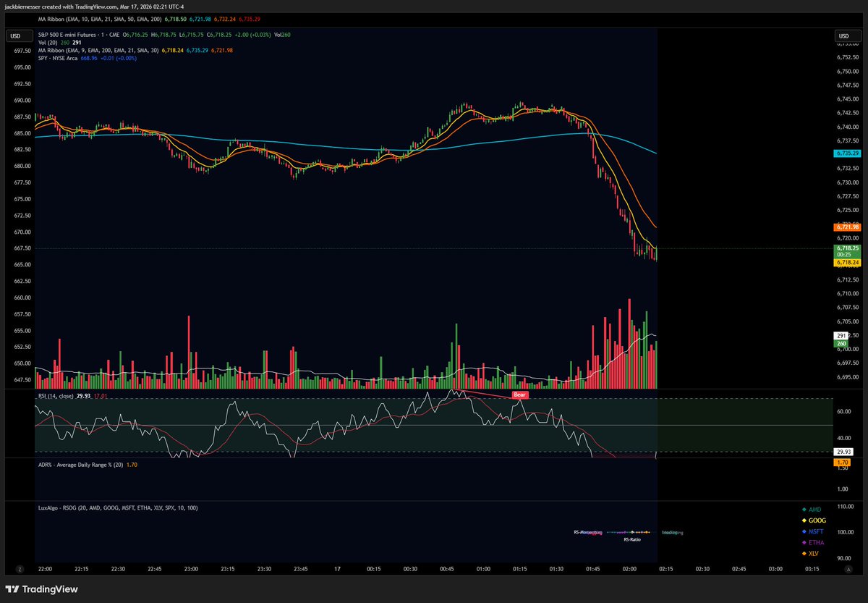Click the orange 6,721.98 price scale label
The height and width of the screenshot is (603, 868).
click(846, 227)
